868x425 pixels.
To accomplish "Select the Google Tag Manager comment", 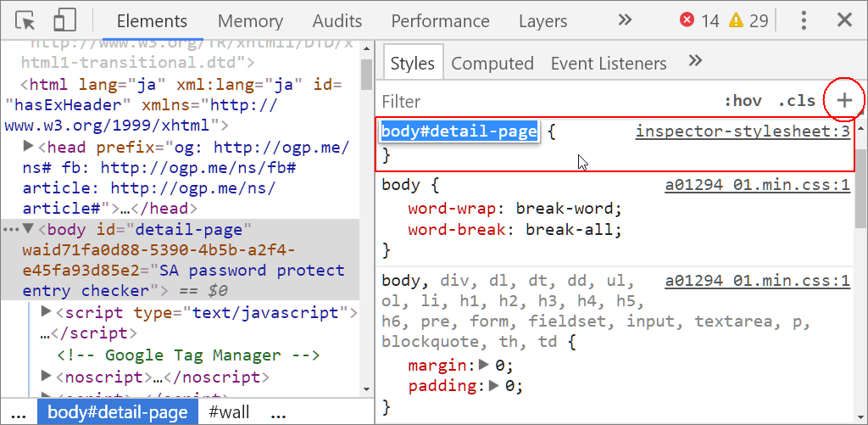I will coord(188,355).
